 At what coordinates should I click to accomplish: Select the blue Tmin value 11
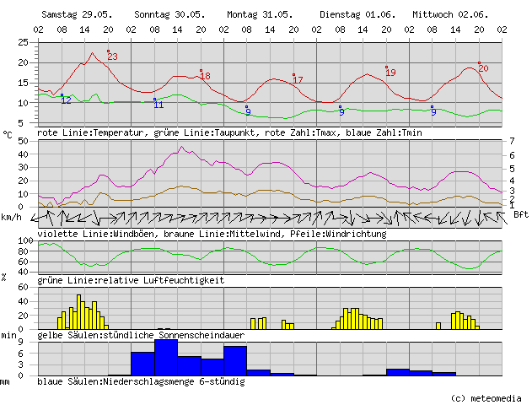(159, 105)
